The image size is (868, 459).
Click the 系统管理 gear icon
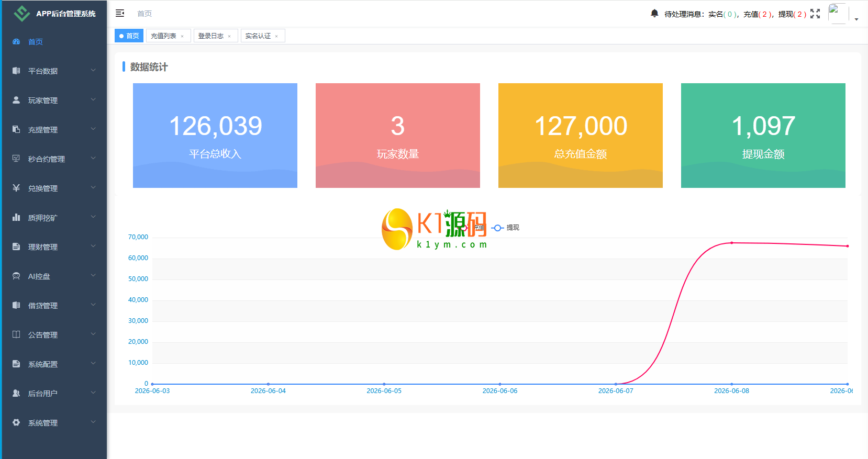click(16, 422)
